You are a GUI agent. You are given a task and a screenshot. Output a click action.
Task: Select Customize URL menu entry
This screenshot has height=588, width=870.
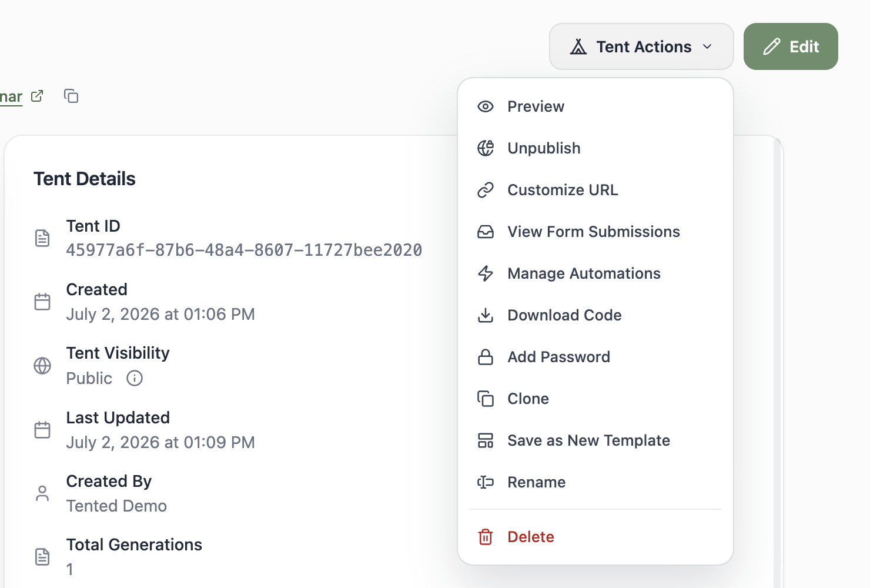[595, 190]
